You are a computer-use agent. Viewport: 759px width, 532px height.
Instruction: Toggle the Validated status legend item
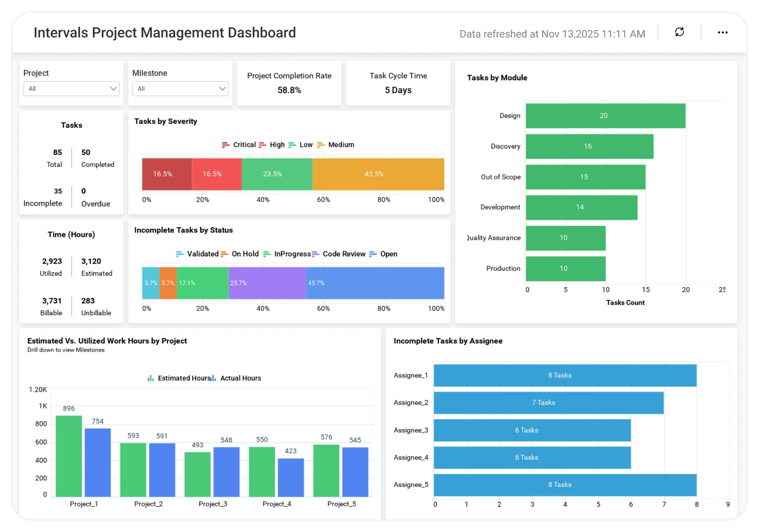point(197,254)
